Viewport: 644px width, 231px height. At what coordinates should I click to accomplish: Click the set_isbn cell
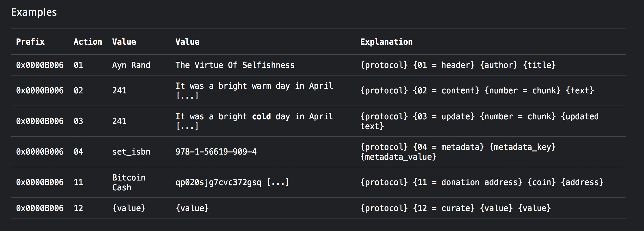131,152
